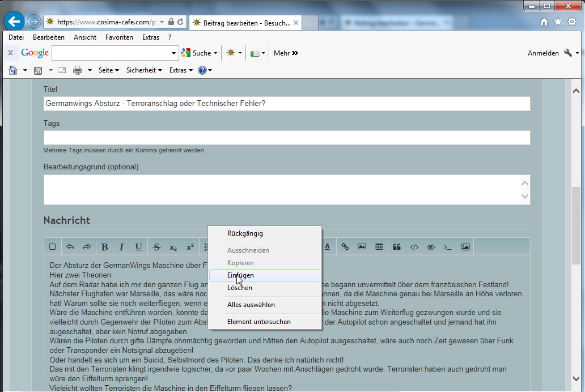Open the Google search box dropdown arrow
The image size is (585, 392).
pos(174,53)
